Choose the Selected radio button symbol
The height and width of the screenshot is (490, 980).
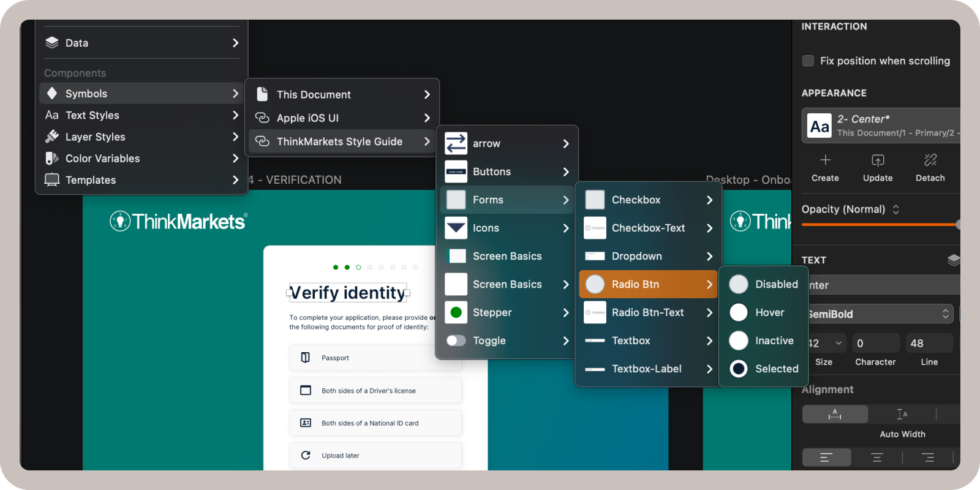[x=764, y=369]
